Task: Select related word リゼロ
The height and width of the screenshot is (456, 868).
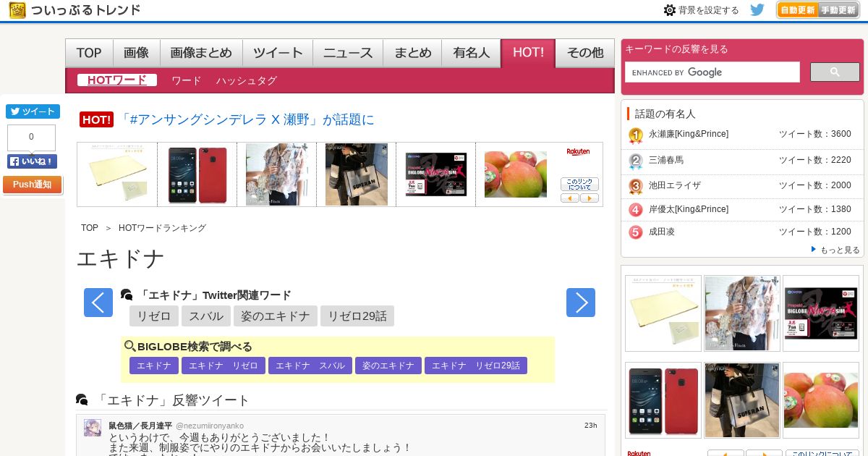Action: [153, 316]
